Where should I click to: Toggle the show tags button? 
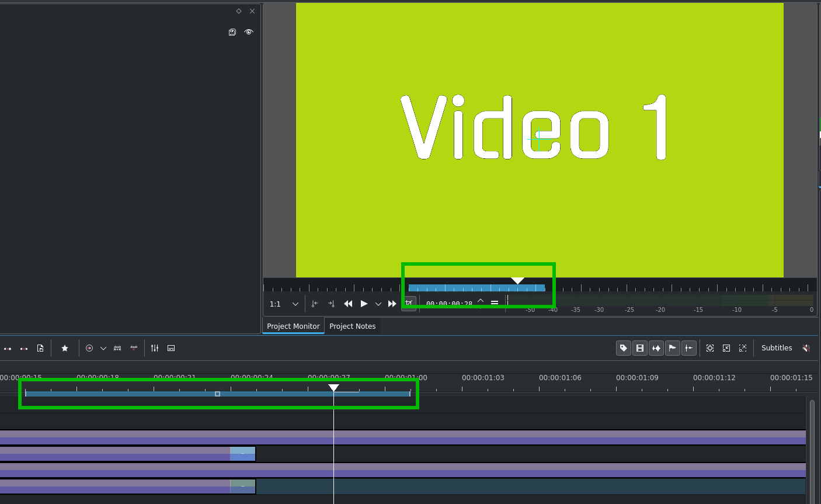pyautogui.click(x=624, y=348)
